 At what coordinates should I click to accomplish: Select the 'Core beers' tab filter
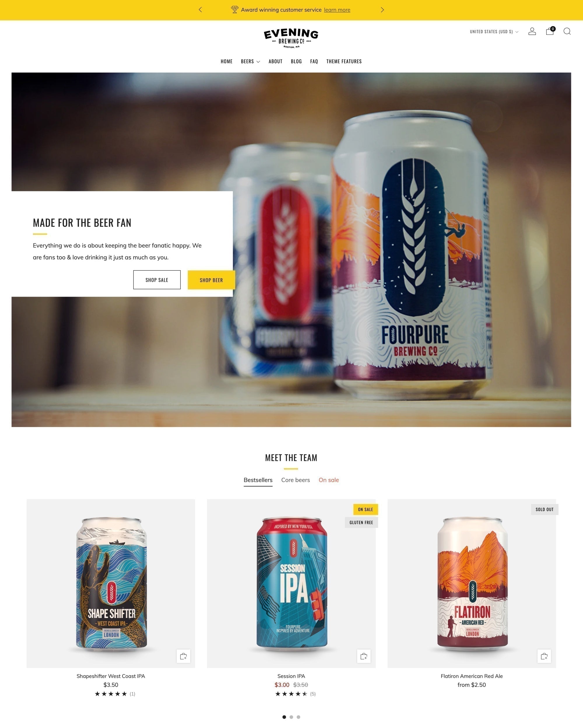(295, 480)
